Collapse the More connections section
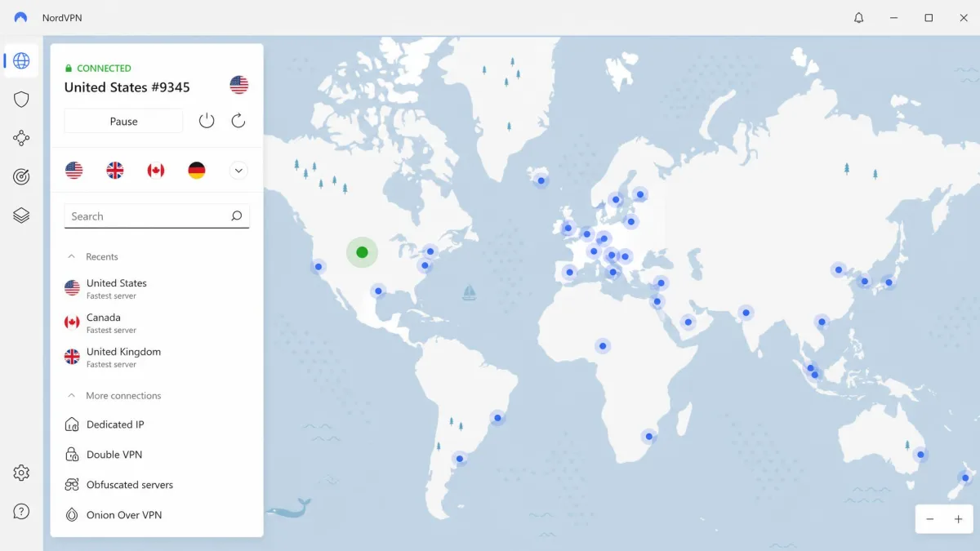The height and width of the screenshot is (551, 980). (72, 395)
